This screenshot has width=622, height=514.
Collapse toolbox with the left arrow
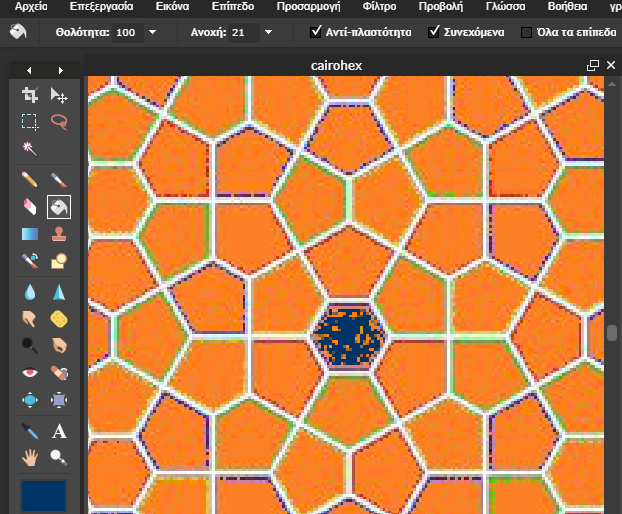pyautogui.click(x=29, y=70)
